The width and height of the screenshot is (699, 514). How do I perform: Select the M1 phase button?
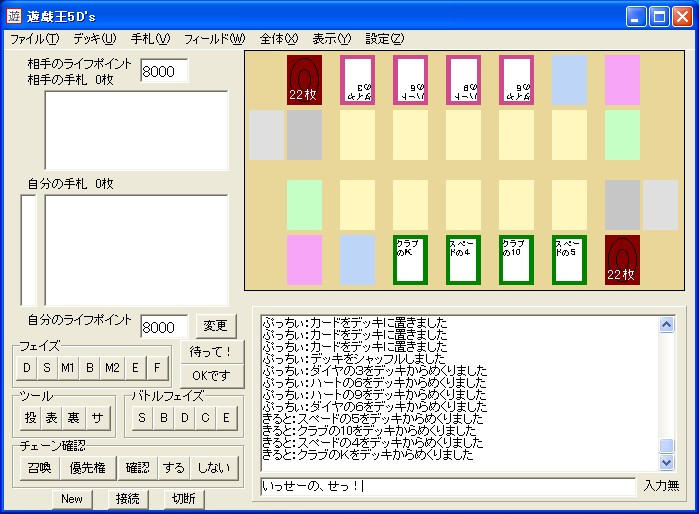[68, 368]
